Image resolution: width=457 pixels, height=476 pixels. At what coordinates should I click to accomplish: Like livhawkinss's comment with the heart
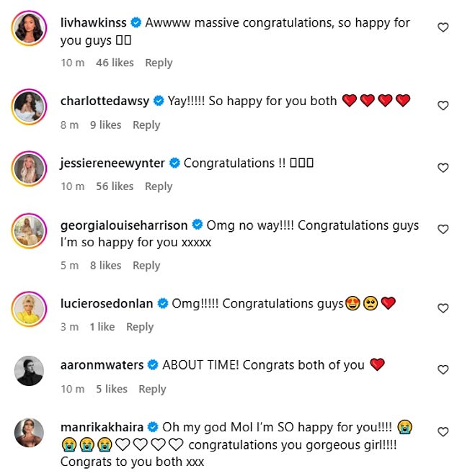[x=443, y=27]
